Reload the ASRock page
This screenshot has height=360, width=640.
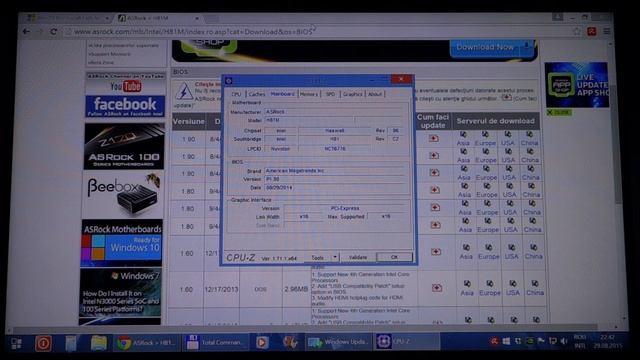(53, 31)
